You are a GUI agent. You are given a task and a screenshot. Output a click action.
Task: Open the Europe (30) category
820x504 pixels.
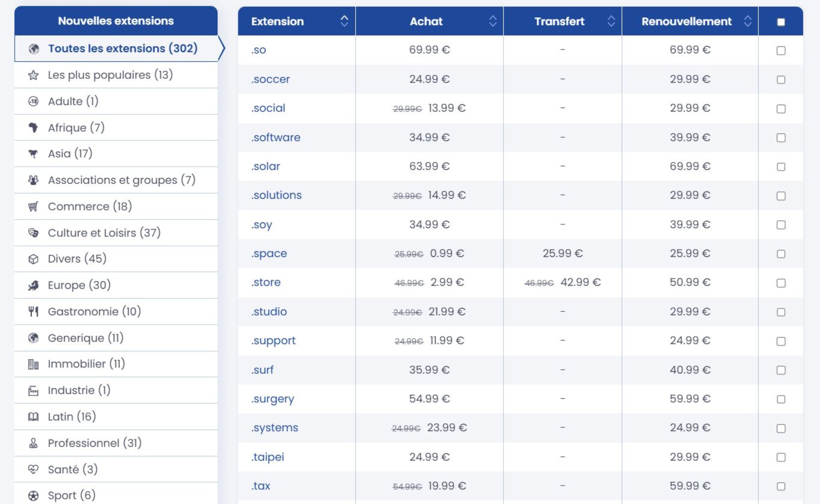[116, 285]
